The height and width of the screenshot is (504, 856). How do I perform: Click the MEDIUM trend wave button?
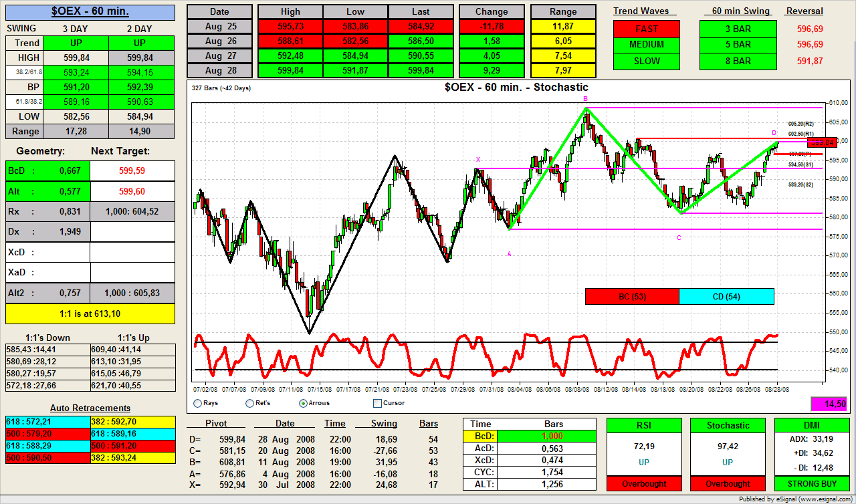tap(646, 45)
